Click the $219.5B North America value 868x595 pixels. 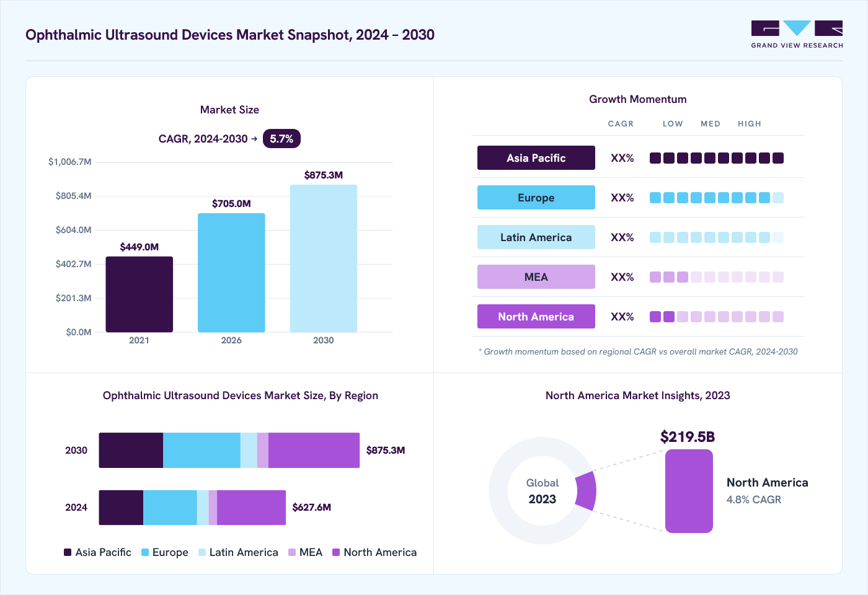[x=688, y=437]
